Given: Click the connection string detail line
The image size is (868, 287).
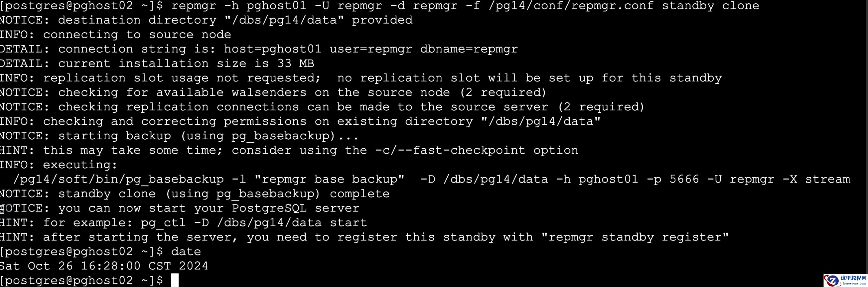Looking at the screenshot, I should pos(288,49).
